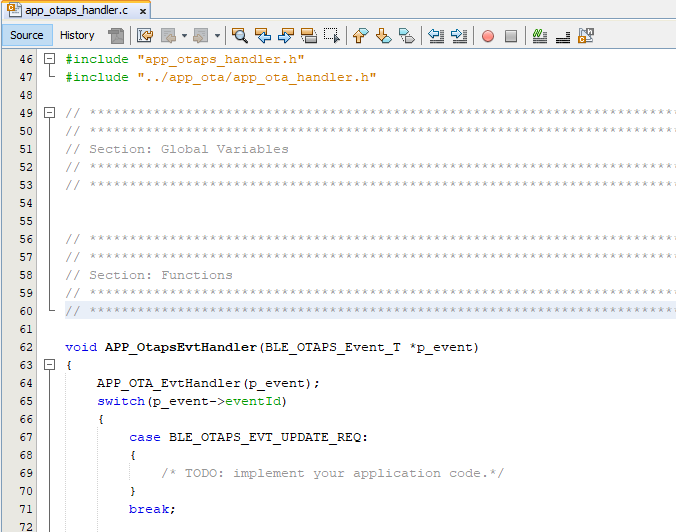Click line number 64 in the gutter
676x532 pixels.
pyautogui.click(x=26, y=383)
